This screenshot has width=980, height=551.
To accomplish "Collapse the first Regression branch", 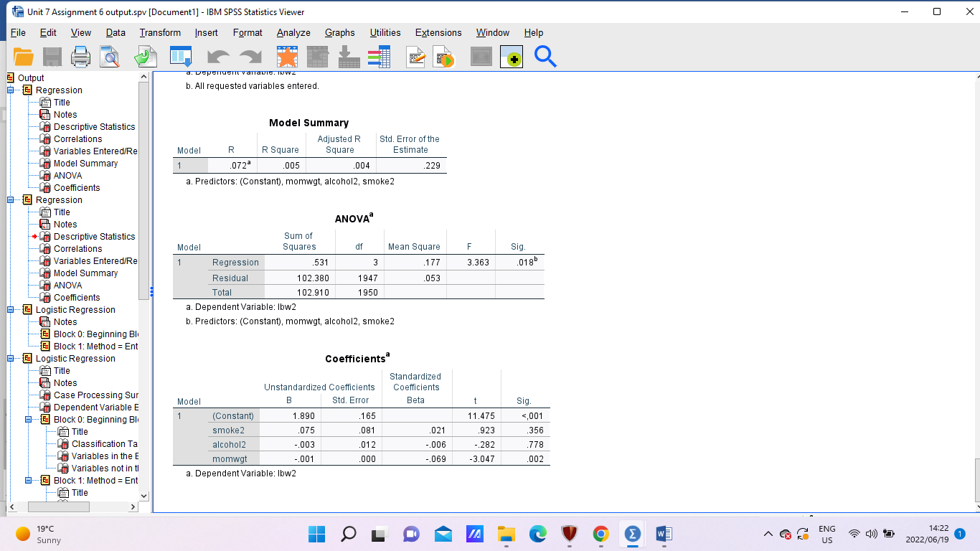I will pyautogui.click(x=9, y=90).
